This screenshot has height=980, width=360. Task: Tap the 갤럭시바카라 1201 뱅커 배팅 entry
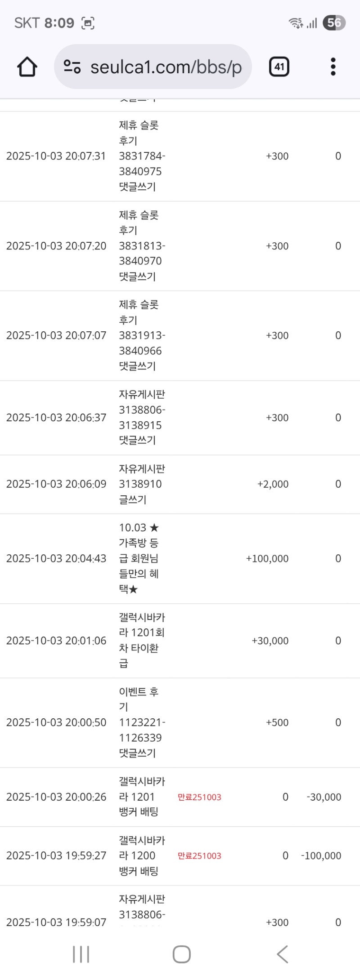tap(141, 797)
